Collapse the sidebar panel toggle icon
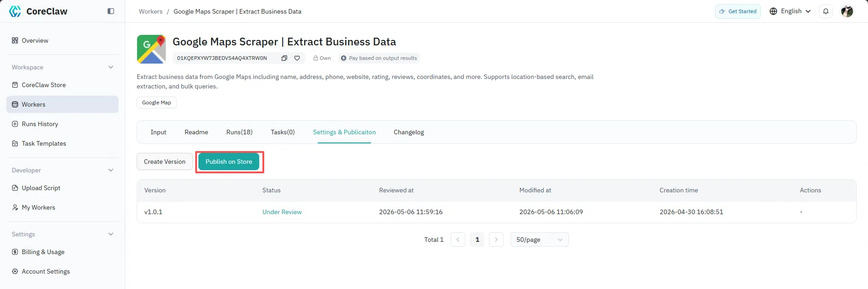This screenshot has width=868, height=289. pyautogui.click(x=111, y=11)
